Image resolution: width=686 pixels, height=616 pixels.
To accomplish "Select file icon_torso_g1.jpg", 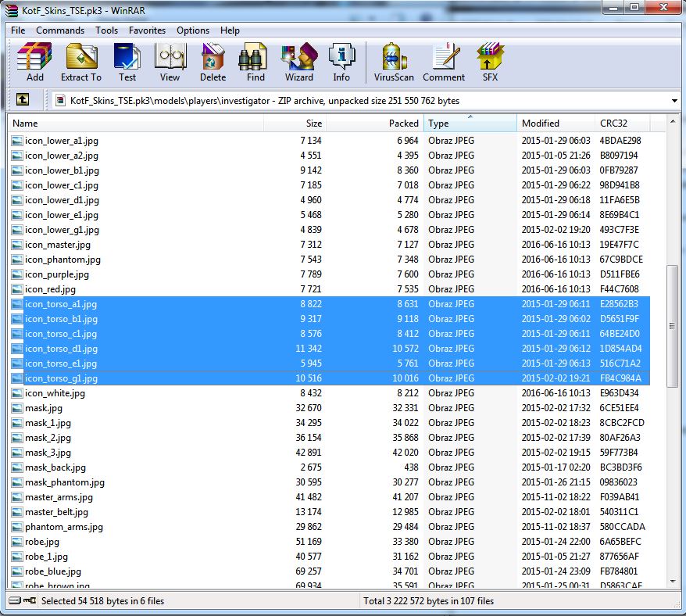I will pyautogui.click(x=61, y=378).
